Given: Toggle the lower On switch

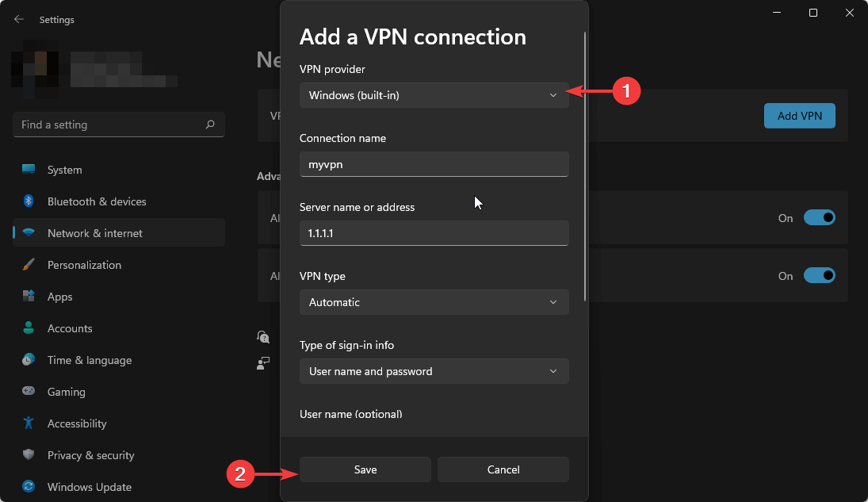Looking at the screenshot, I should pyautogui.click(x=820, y=275).
